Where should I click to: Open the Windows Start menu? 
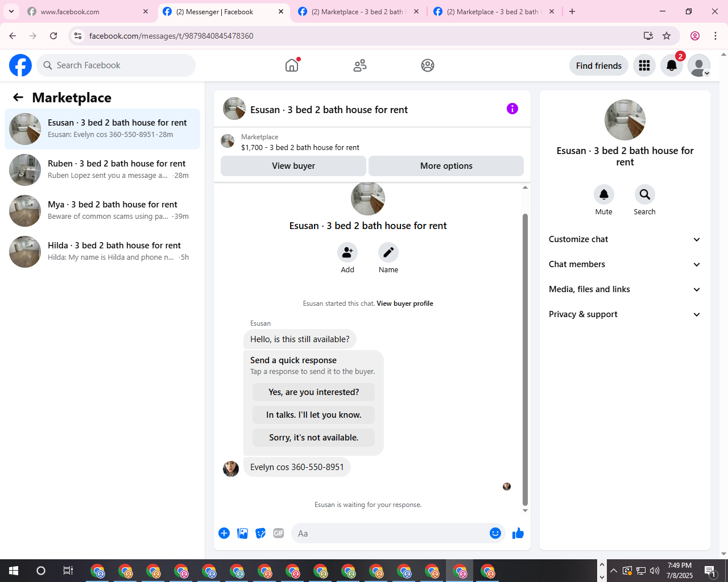click(14, 571)
